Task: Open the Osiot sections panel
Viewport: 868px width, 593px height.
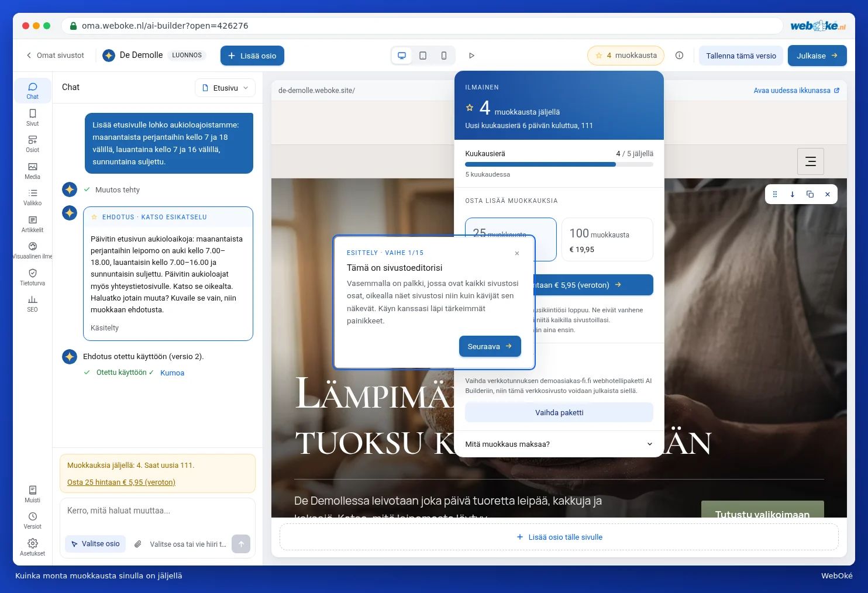Action: tap(32, 144)
